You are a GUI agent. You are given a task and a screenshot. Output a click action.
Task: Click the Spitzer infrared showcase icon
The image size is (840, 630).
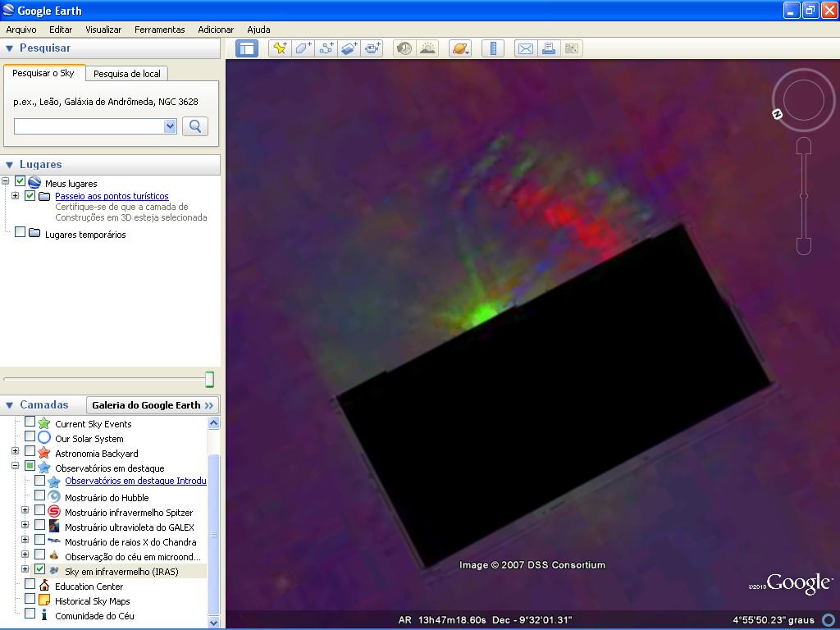coord(54,512)
